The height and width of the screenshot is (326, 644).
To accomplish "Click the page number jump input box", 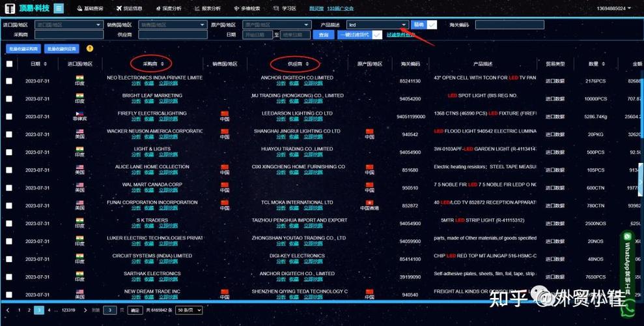I will [110, 310].
